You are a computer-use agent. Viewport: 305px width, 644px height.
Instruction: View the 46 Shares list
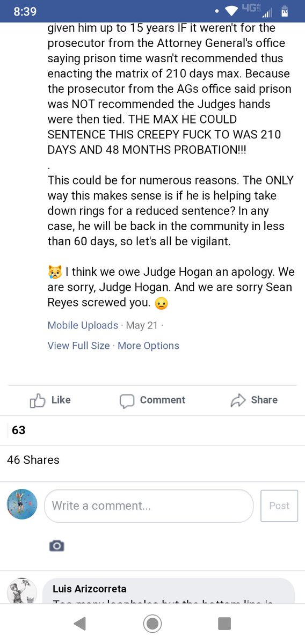pos(33,460)
